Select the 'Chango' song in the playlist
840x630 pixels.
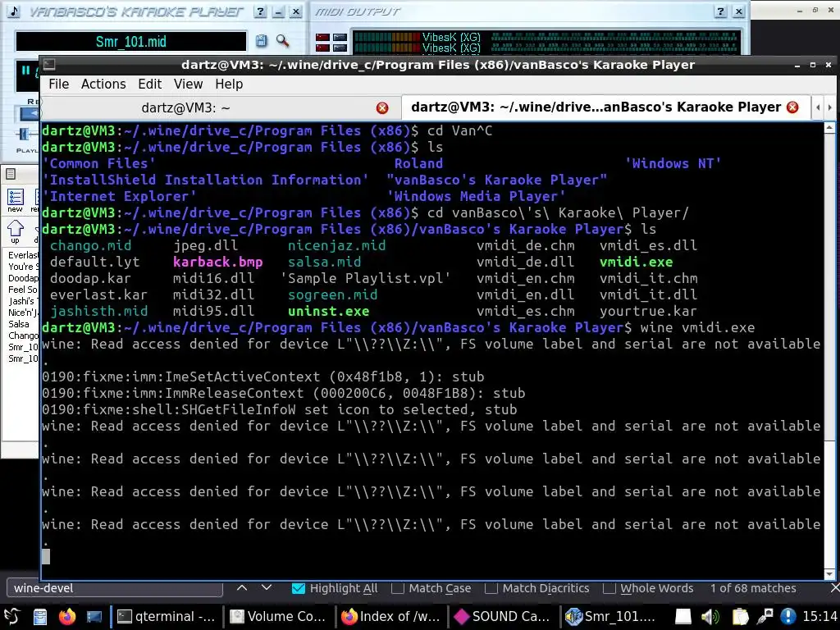coord(23,336)
